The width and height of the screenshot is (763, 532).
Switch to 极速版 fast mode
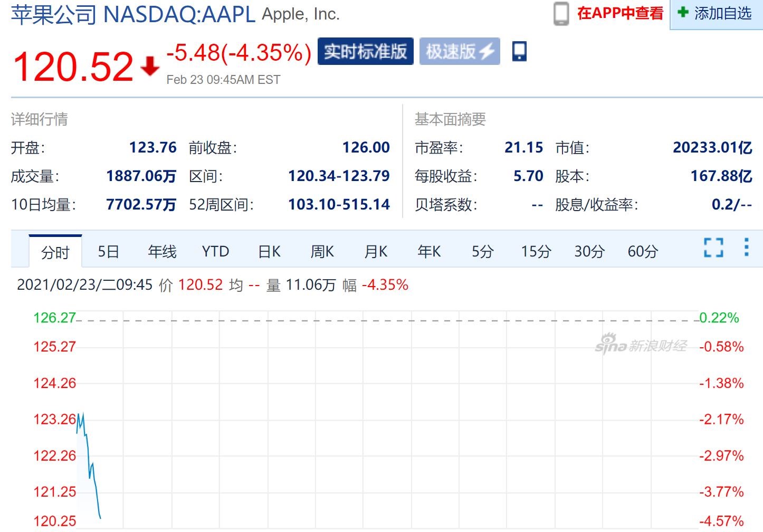[460, 51]
